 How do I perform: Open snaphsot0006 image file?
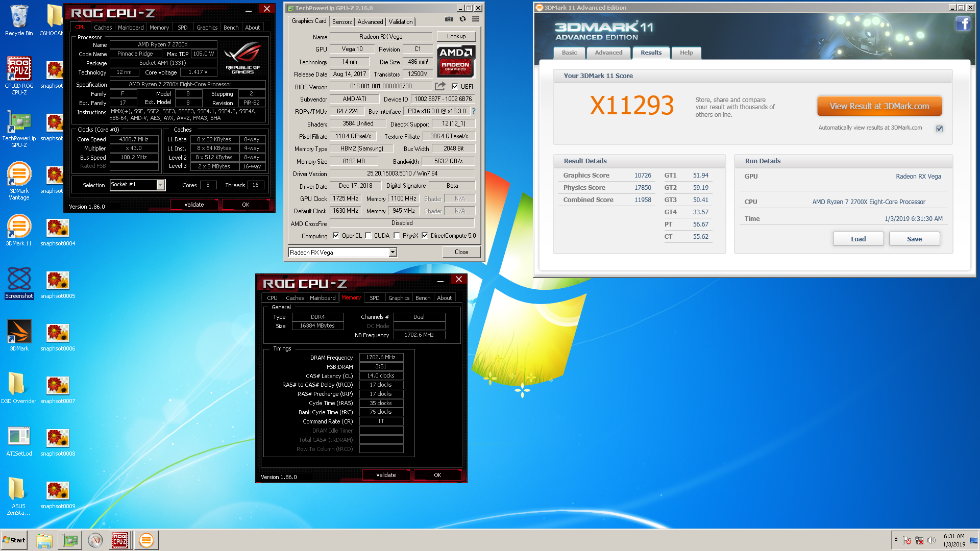58,337
